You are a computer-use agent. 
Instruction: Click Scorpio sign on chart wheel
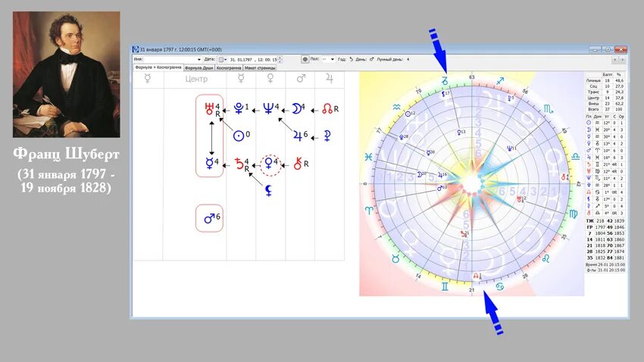[548, 109]
